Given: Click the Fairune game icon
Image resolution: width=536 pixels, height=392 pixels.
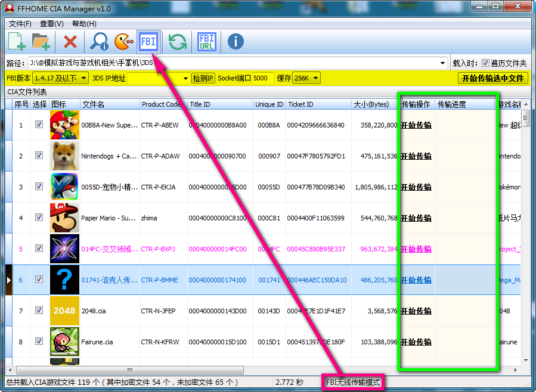Looking at the screenshot, I should click(x=64, y=342).
